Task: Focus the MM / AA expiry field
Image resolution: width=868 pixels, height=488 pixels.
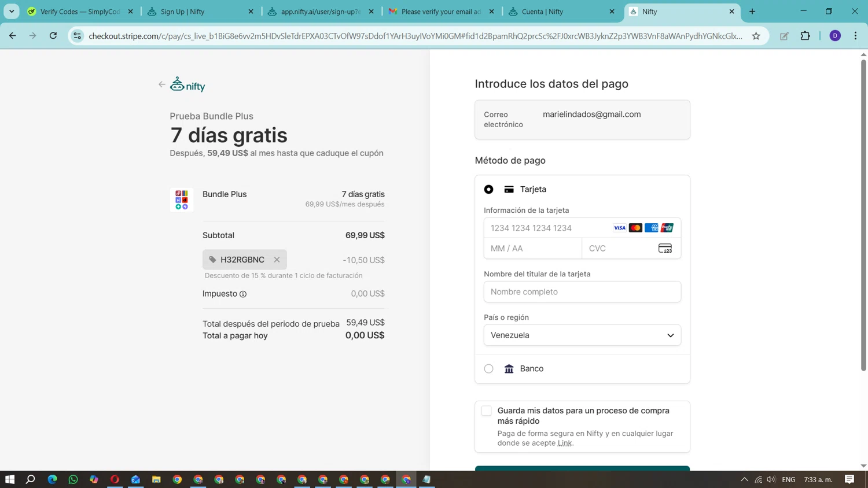Action: pyautogui.click(x=533, y=249)
